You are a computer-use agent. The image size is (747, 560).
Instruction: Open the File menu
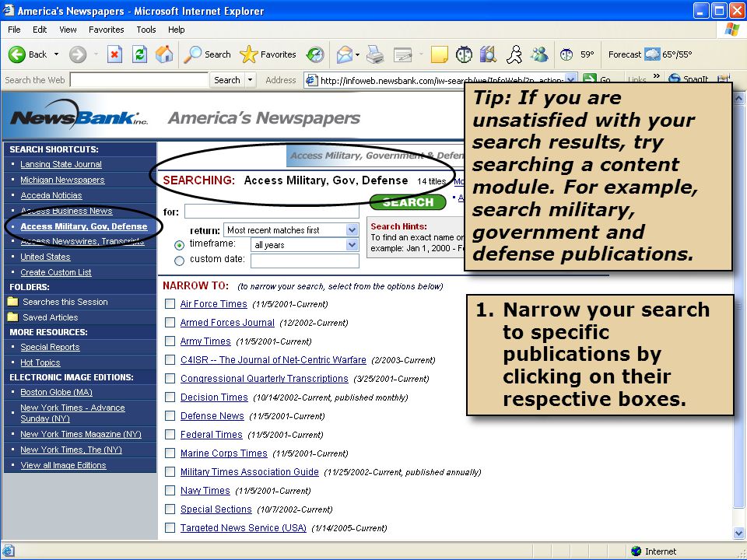14,30
